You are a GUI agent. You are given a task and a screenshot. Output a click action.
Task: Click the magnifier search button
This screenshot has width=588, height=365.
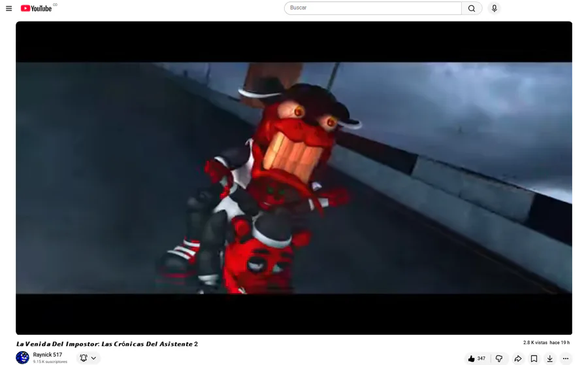[472, 9]
